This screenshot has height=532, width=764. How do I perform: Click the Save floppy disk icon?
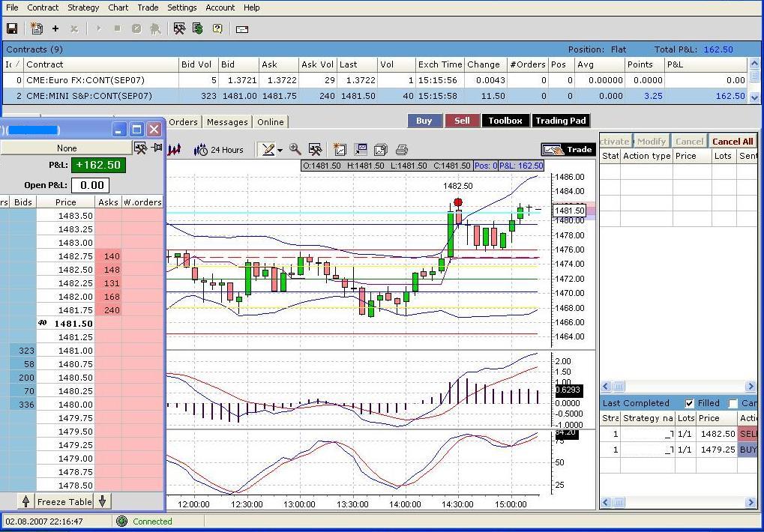point(12,28)
